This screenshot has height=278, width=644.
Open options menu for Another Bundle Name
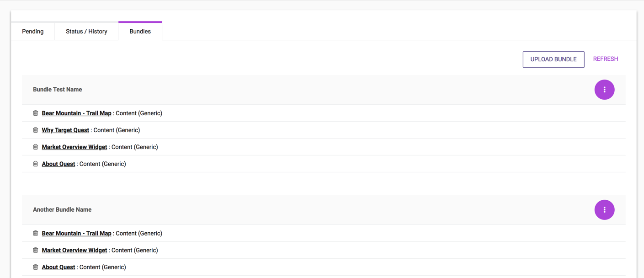(x=604, y=210)
